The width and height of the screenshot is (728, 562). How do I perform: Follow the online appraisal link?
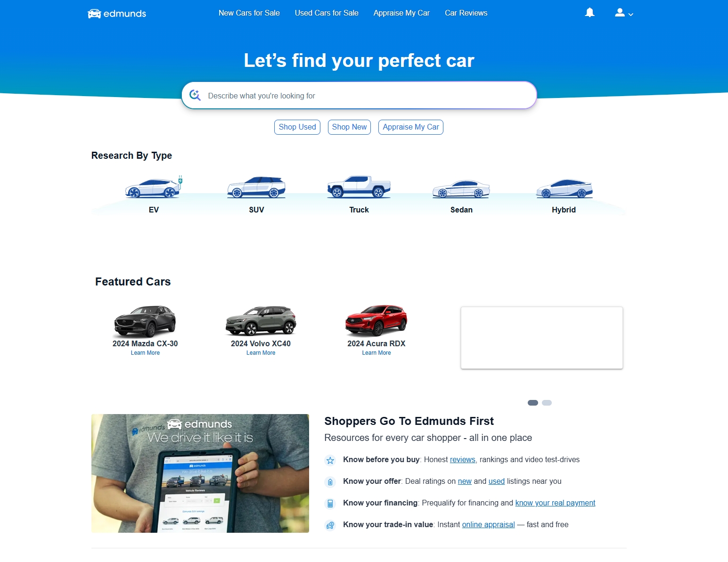(x=488, y=525)
